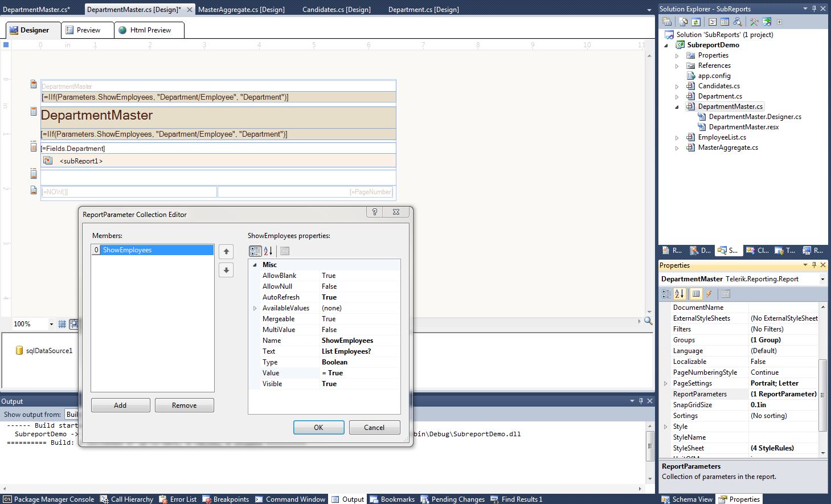
Task: Sort dialog properties alphabetically
Action: tap(268, 251)
